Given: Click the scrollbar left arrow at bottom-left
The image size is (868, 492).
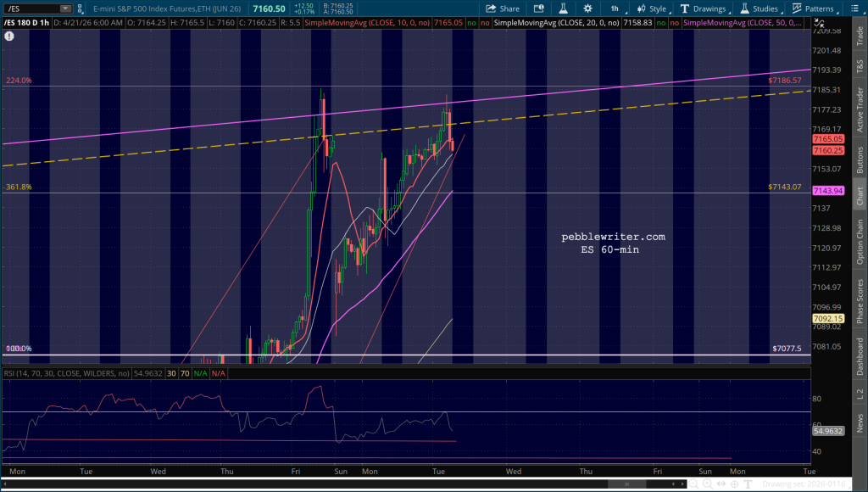Looking at the screenshot, I should (5, 484).
